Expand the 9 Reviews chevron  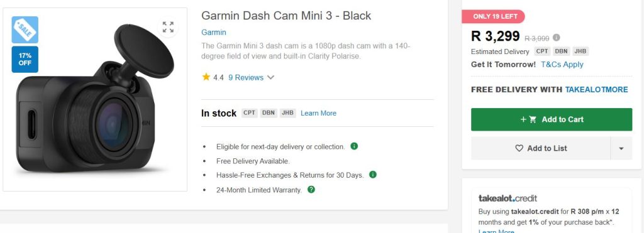270,77
